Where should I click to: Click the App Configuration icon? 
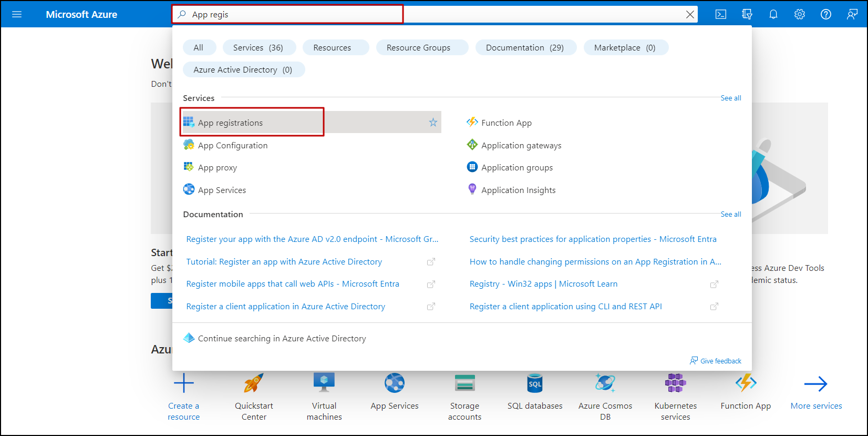click(189, 145)
